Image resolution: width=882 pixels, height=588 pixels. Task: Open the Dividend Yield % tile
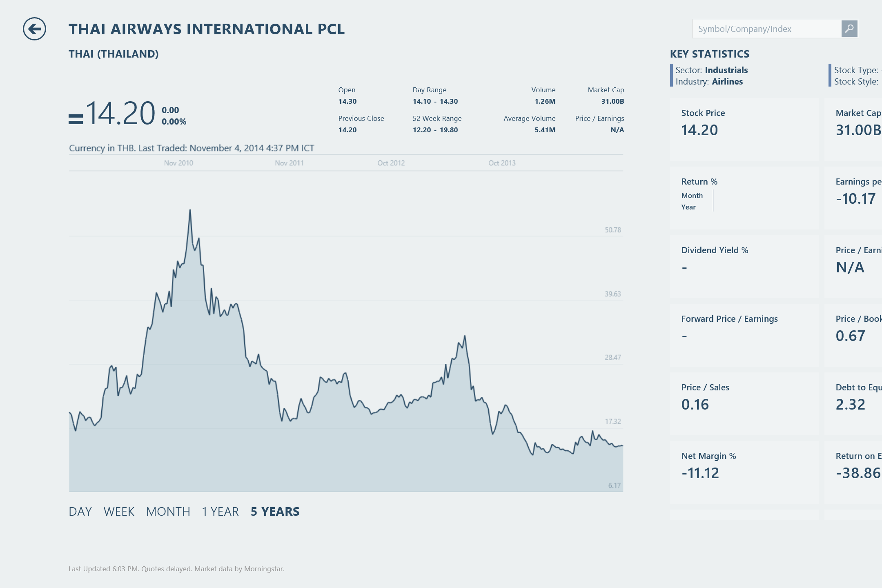[x=744, y=267]
